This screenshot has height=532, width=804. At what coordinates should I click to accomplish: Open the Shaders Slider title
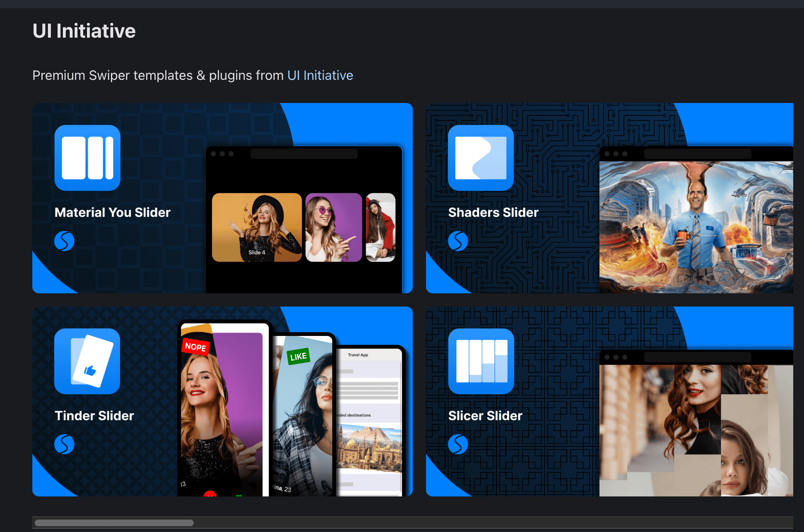(493, 212)
